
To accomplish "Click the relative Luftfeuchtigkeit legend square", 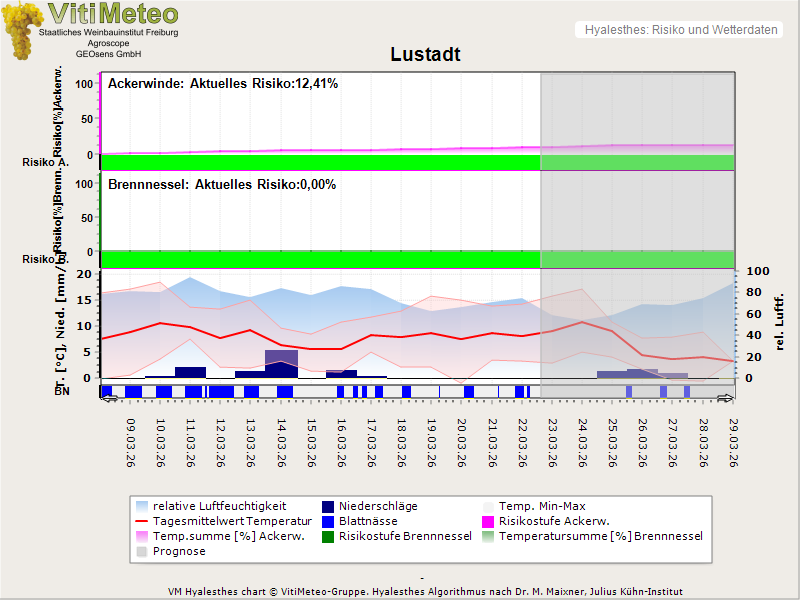I will point(143,507).
